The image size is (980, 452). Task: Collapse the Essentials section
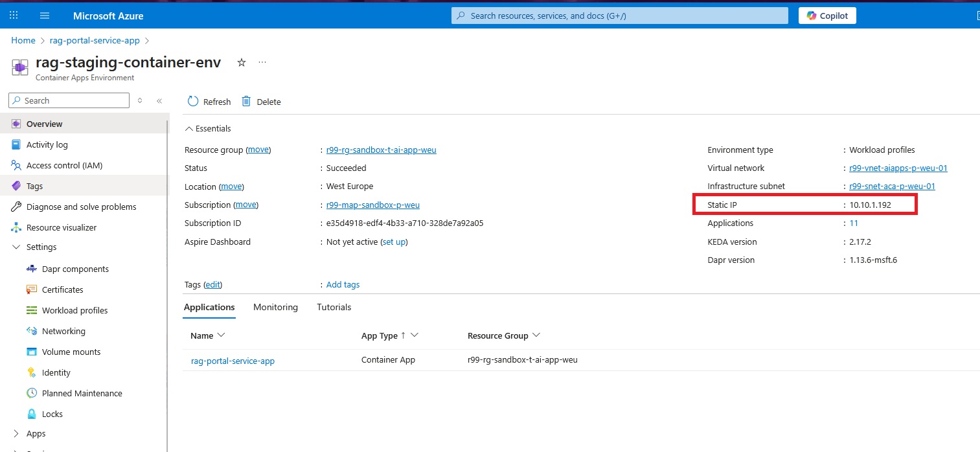(190, 128)
